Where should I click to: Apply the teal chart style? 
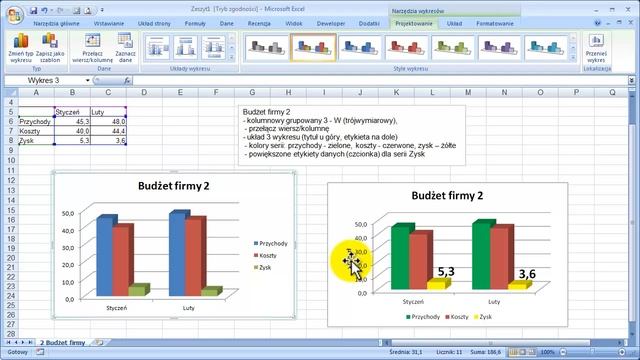click(x=546, y=48)
